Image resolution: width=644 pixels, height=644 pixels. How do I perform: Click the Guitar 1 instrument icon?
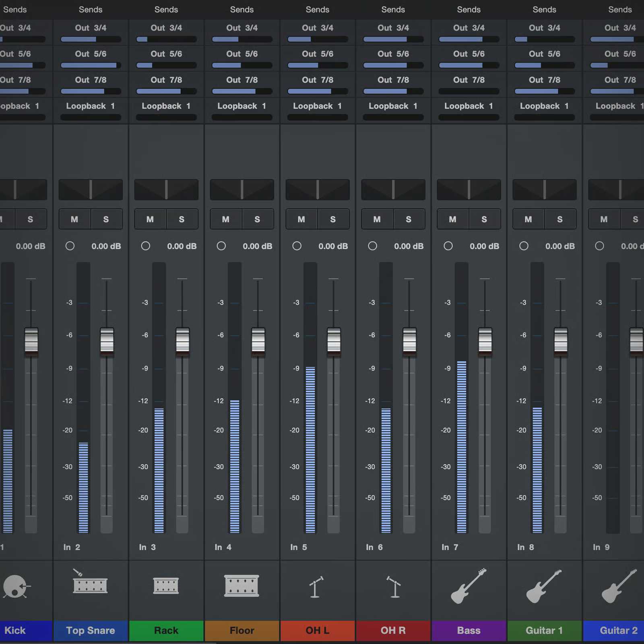[544, 586]
